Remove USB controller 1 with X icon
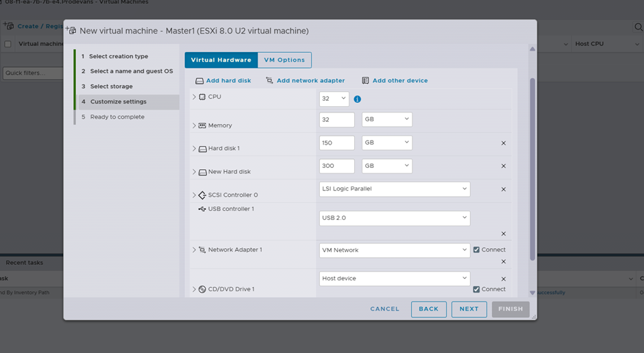The width and height of the screenshot is (644, 353). [504, 234]
